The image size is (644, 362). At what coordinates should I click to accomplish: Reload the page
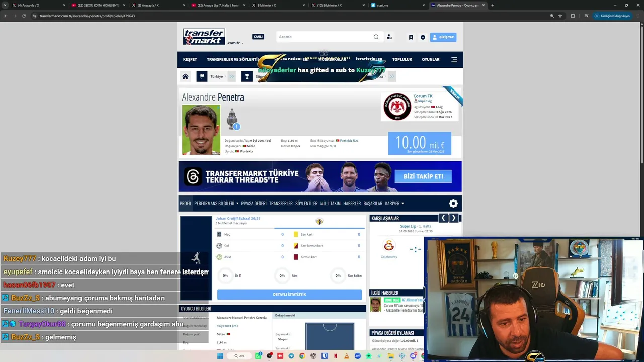(24, 16)
